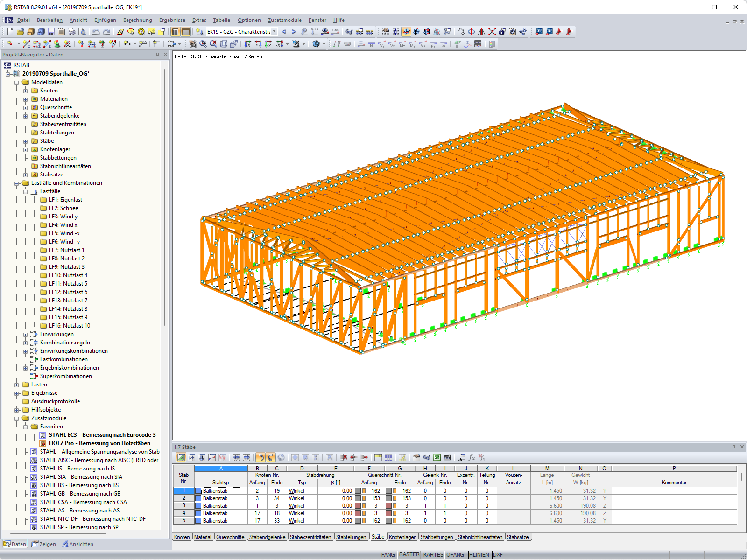Image resolution: width=747 pixels, height=560 pixels.
Task: Click the Excel export icon in the table toolbar
Action: 437,457
